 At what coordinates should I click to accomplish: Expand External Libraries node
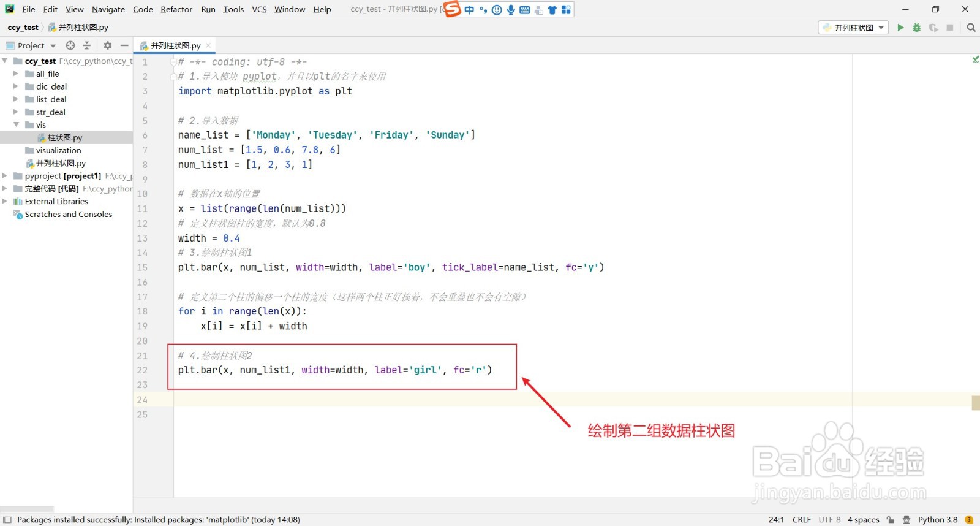(x=5, y=201)
